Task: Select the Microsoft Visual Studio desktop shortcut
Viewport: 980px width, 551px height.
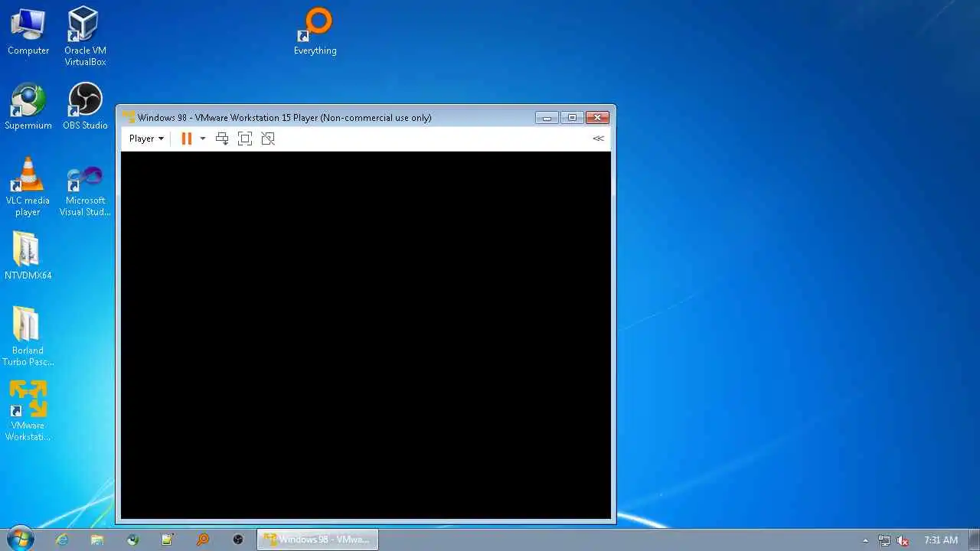Action: 85,191
